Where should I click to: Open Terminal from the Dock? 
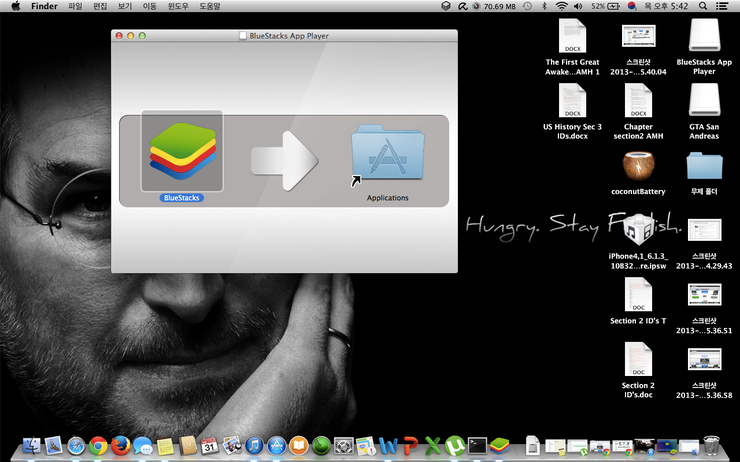[x=477, y=445]
